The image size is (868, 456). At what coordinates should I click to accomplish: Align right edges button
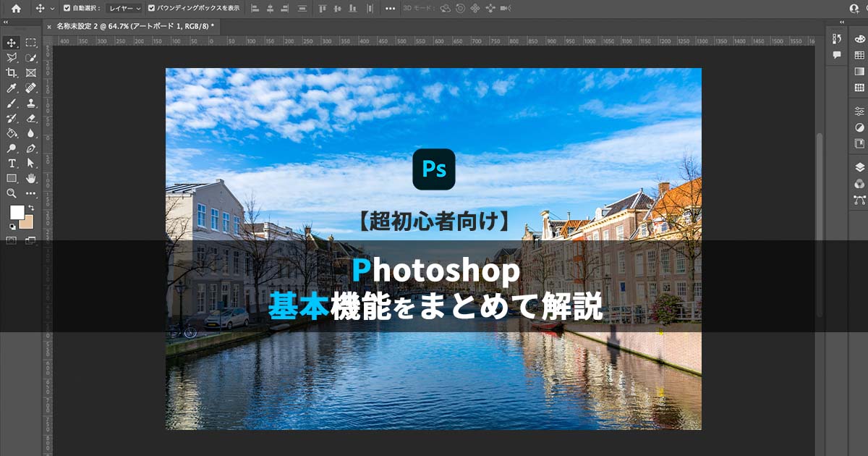pos(285,8)
